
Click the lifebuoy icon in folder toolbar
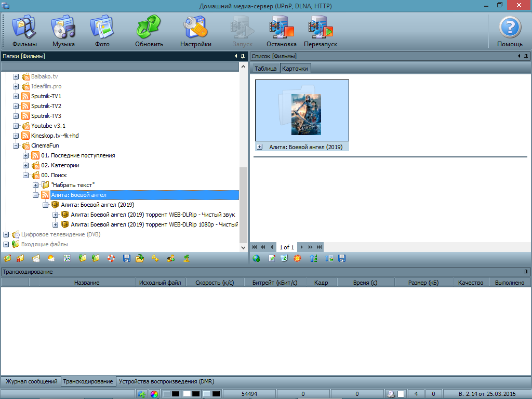coord(111,258)
